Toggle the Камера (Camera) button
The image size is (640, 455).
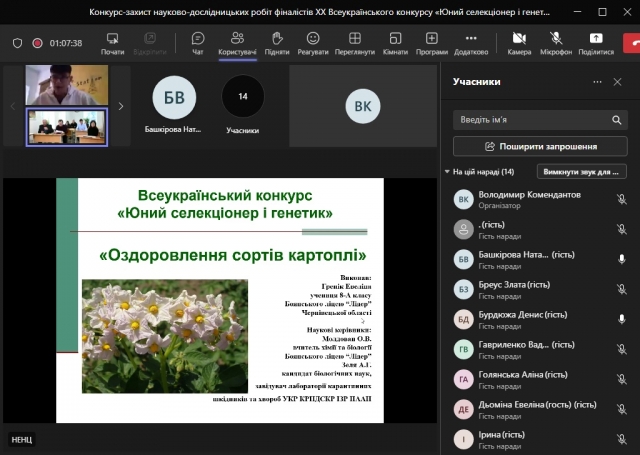519,42
